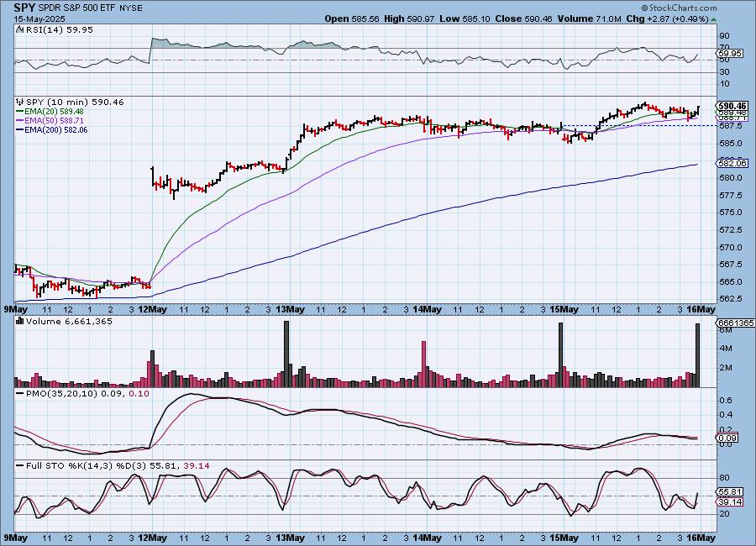Screen dimensions: 756x546
Task: Click the 580.0 price axis label
Action: [731, 178]
